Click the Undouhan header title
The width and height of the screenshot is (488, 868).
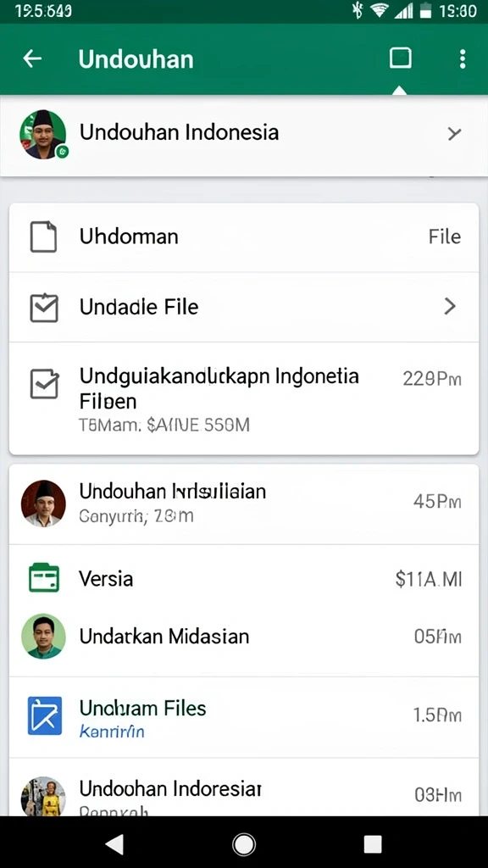pyautogui.click(x=136, y=59)
